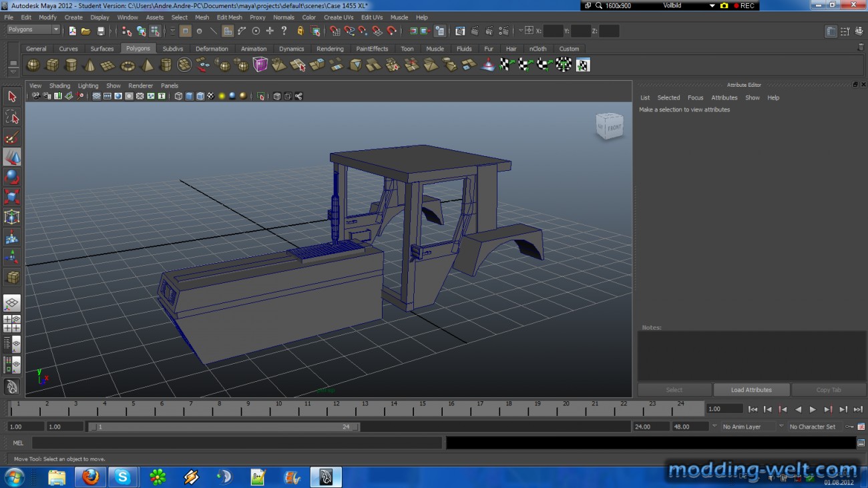The width and height of the screenshot is (868, 488).
Task: Toggle snap to grids magnet
Action: coord(335,31)
